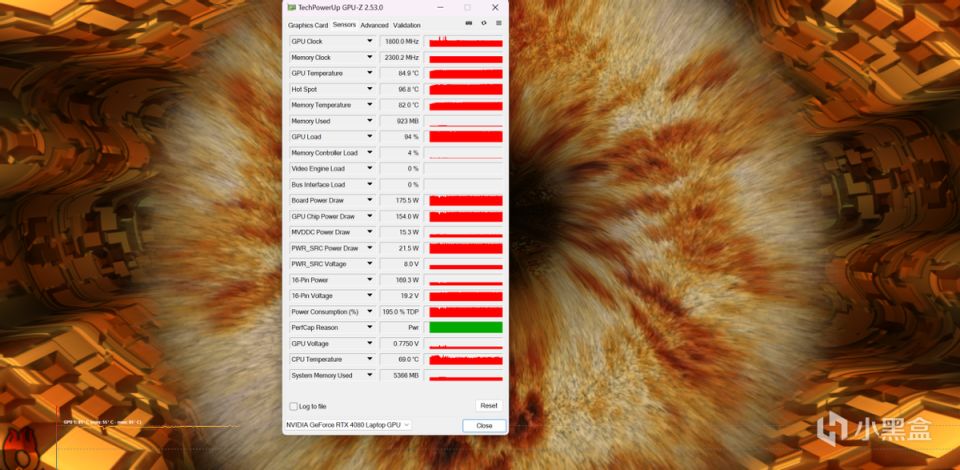Open the 16-Pin Voltage dropdown arrow
This screenshot has height=470, width=960.
pyautogui.click(x=370, y=296)
